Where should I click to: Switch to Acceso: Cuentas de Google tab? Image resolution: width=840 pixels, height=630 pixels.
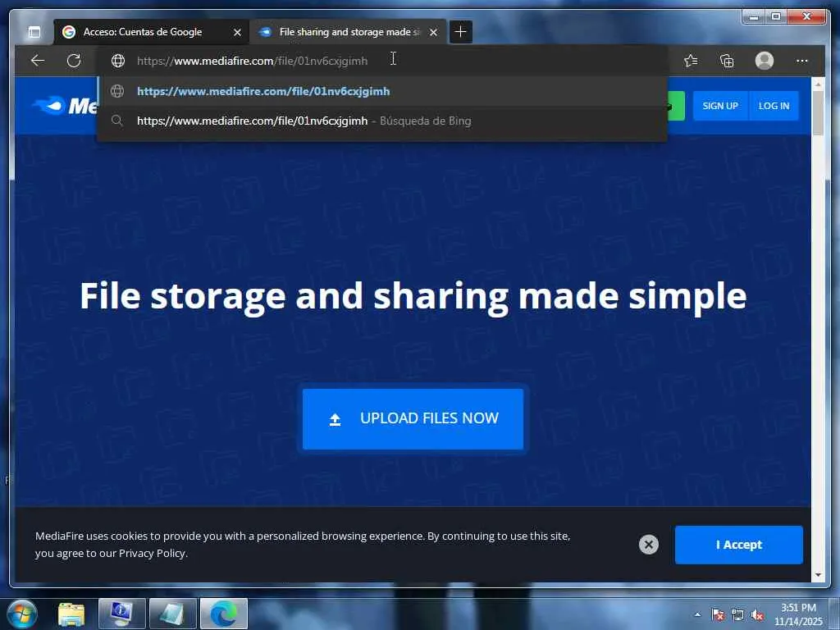(x=152, y=32)
